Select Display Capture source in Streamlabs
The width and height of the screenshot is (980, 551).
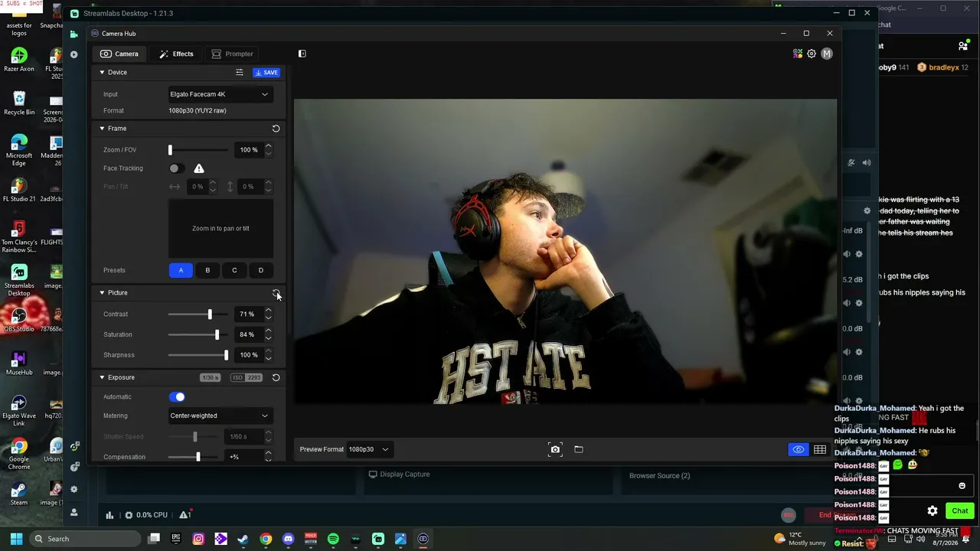(399, 474)
